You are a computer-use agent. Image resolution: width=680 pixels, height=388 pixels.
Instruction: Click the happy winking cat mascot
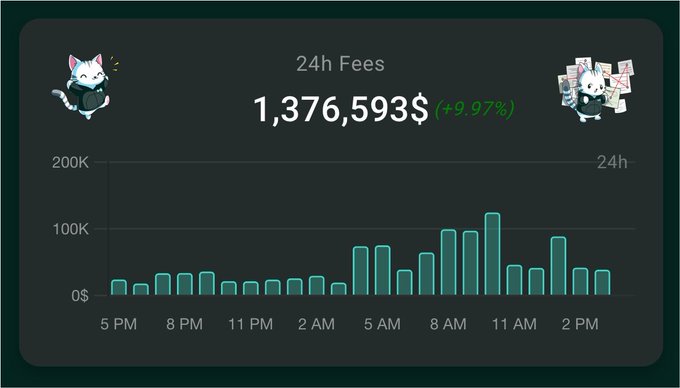point(85,86)
